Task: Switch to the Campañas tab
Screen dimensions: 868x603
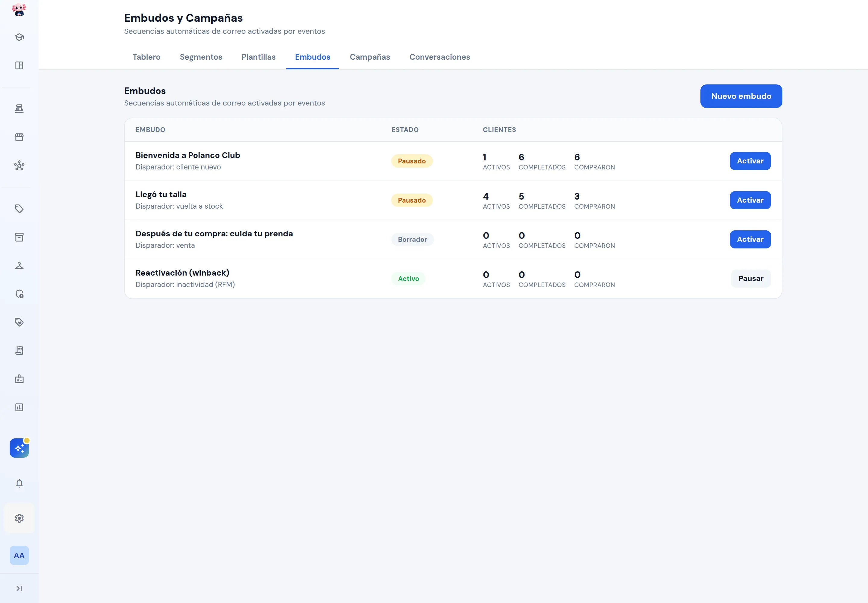Action: click(370, 57)
